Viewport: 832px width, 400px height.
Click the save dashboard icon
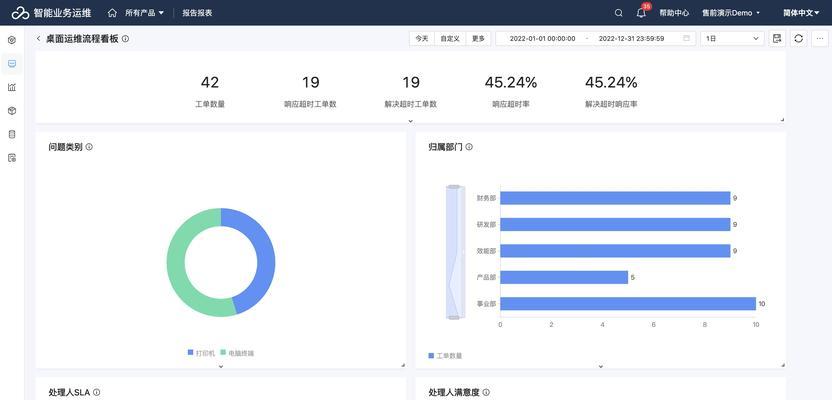click(x=777, y=39)
